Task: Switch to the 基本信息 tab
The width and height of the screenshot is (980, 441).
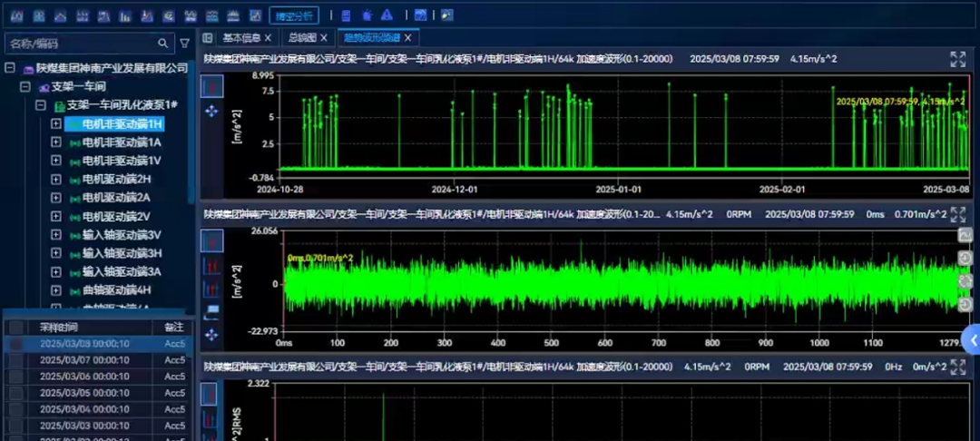Action: click(x=242, y=38)
